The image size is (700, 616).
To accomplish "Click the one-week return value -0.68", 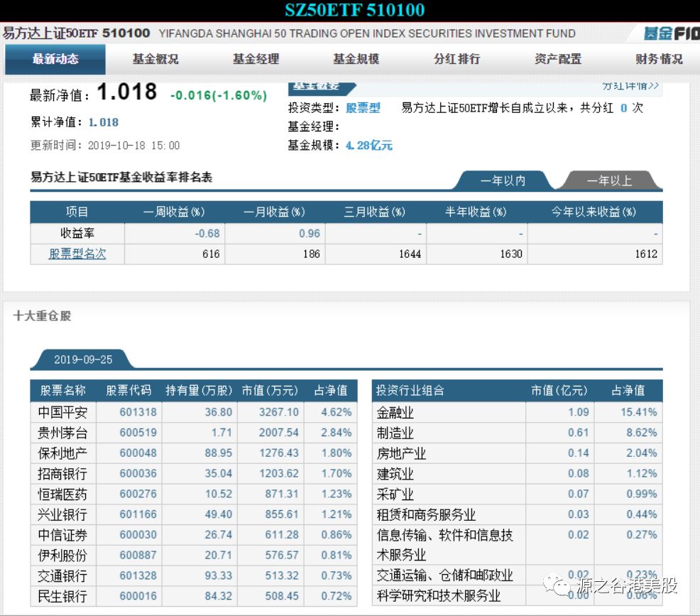I will [x=207, y=234].
